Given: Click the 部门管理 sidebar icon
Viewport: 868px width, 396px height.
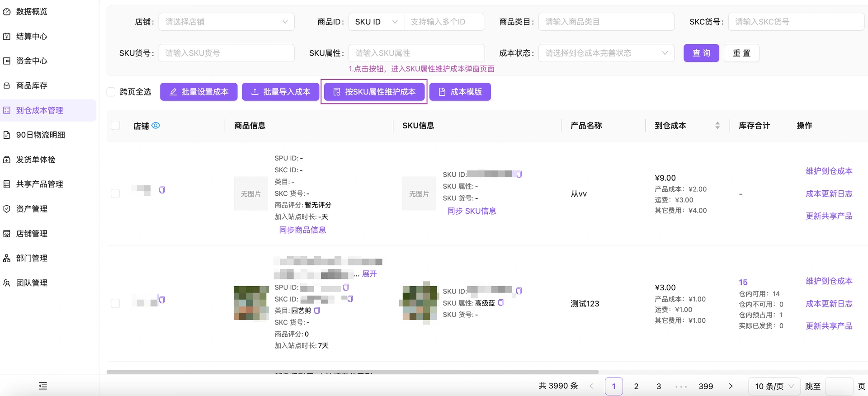Looking at the screenshot, I should point(7,258).
